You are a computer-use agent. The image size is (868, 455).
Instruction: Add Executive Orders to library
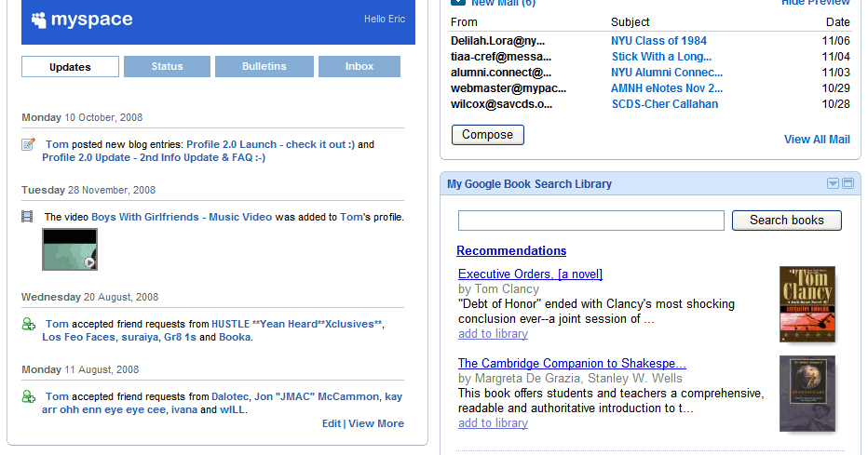(493, 334)
